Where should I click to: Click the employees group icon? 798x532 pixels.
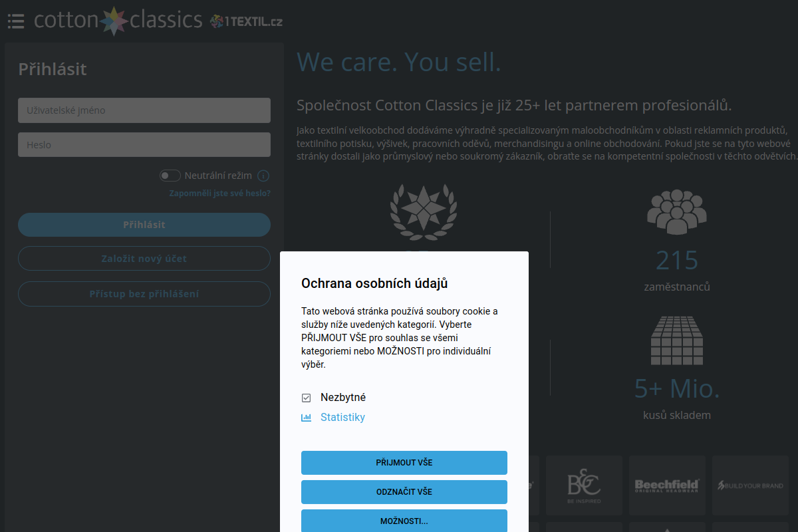point(677,212)
